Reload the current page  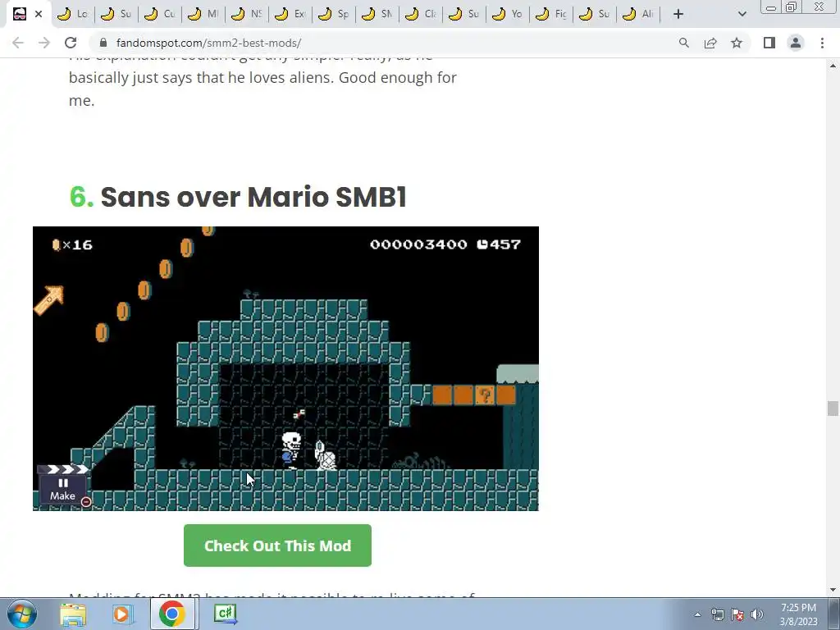click(71, 43)
